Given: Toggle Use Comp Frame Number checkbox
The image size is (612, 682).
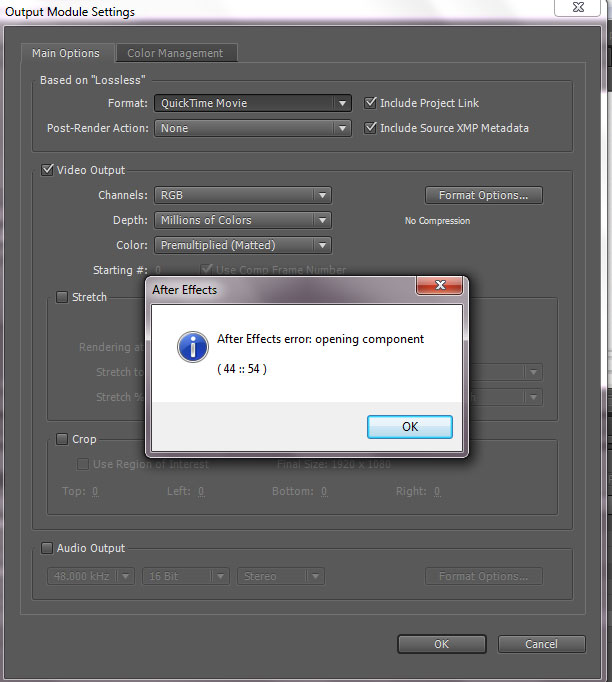Looking at the screenshot, I should pos(206,270).
